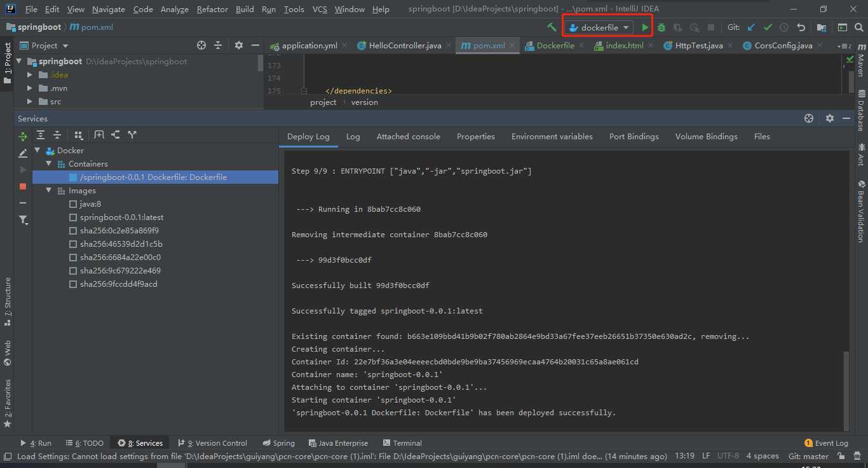Open the Event Log
Image resolution: width=868 pixels, height=468 pixels.
pos(826,443)
